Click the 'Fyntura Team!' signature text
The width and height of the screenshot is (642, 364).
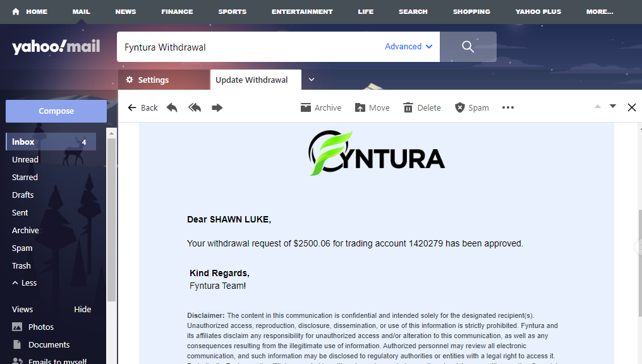[218, 286]
